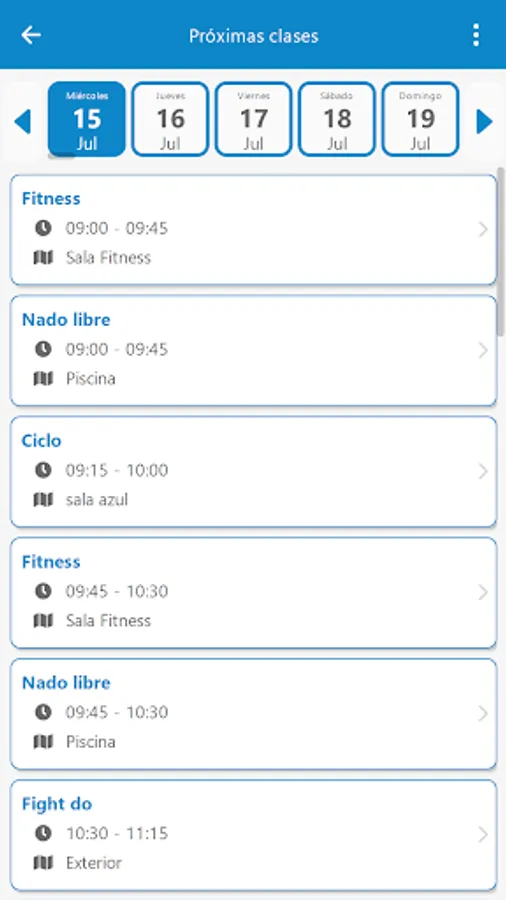Viewport: 506px width, 900px height.
Task: Expand the Ciclo class chevron
Action: 482,472
